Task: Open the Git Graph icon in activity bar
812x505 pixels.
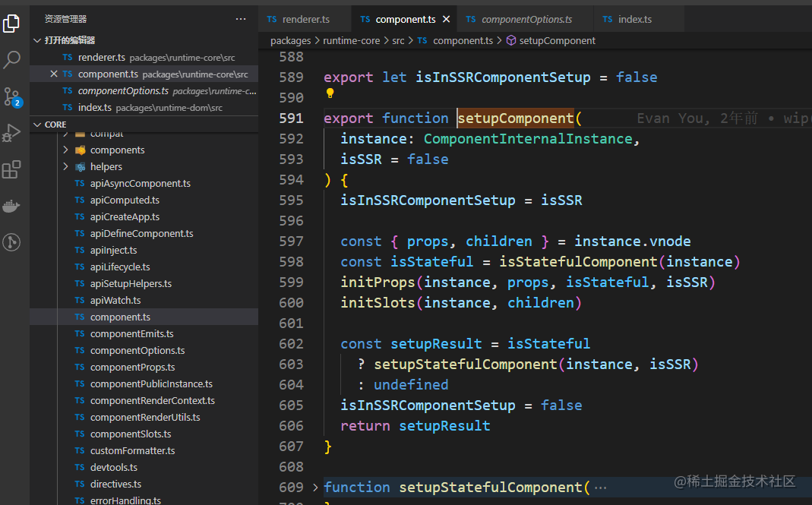Action: [11, 242]
